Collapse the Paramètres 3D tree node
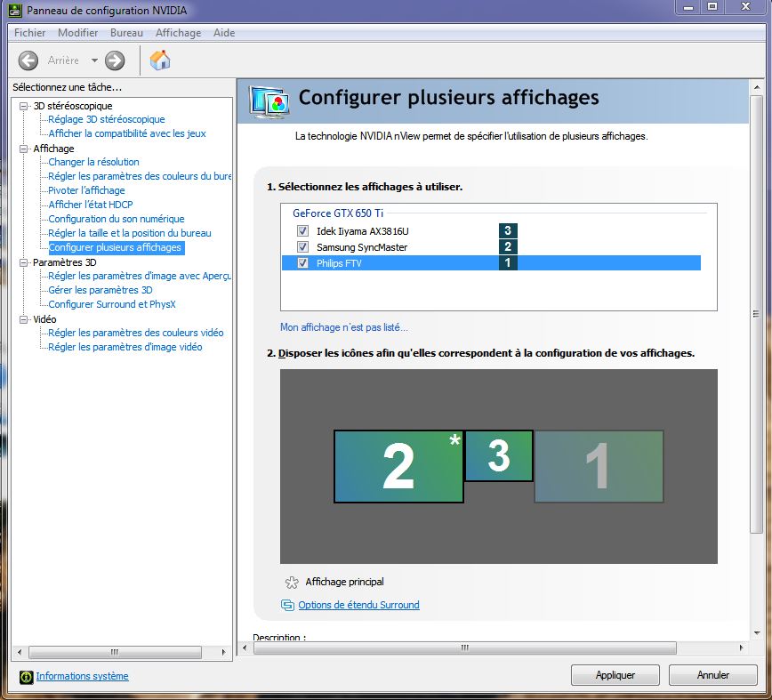This screenshot has width=772, height=700. (23, 262)
